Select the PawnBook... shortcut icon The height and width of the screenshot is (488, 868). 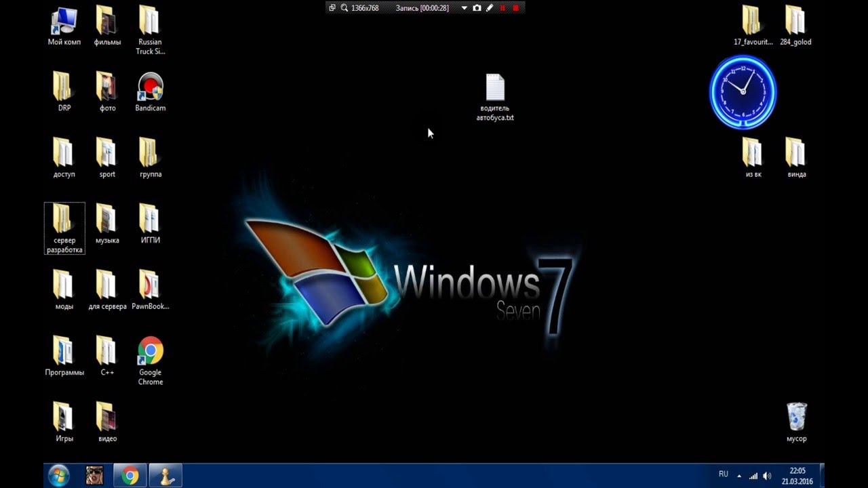tap(150, 290)
